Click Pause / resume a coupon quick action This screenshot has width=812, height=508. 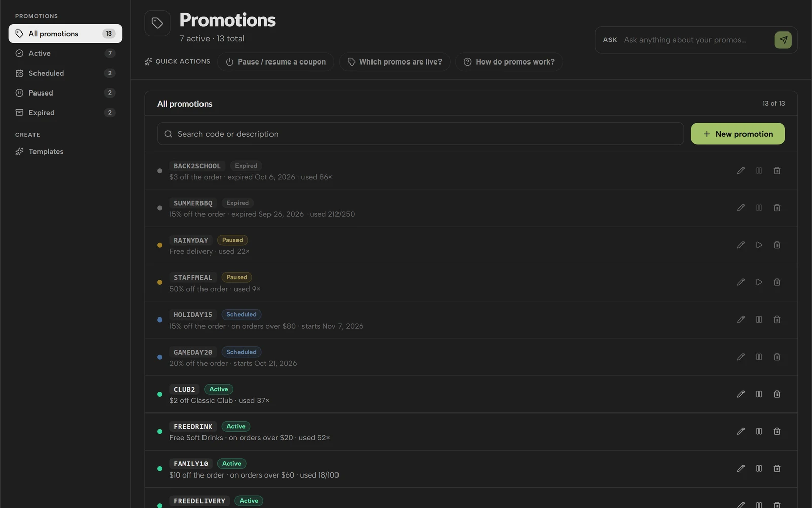click(276, 62)
